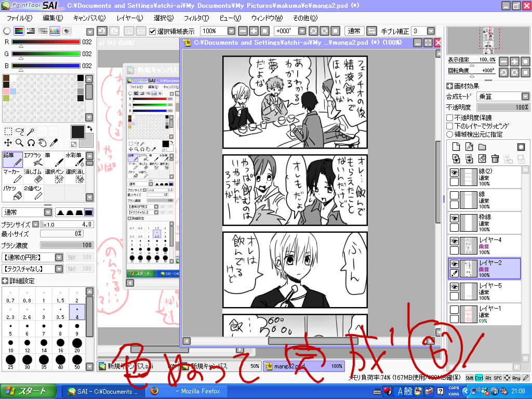Adjust the red R color slider
Image resolution: width=532 pixels, height=399 pixels.
[x=46, y=42]
